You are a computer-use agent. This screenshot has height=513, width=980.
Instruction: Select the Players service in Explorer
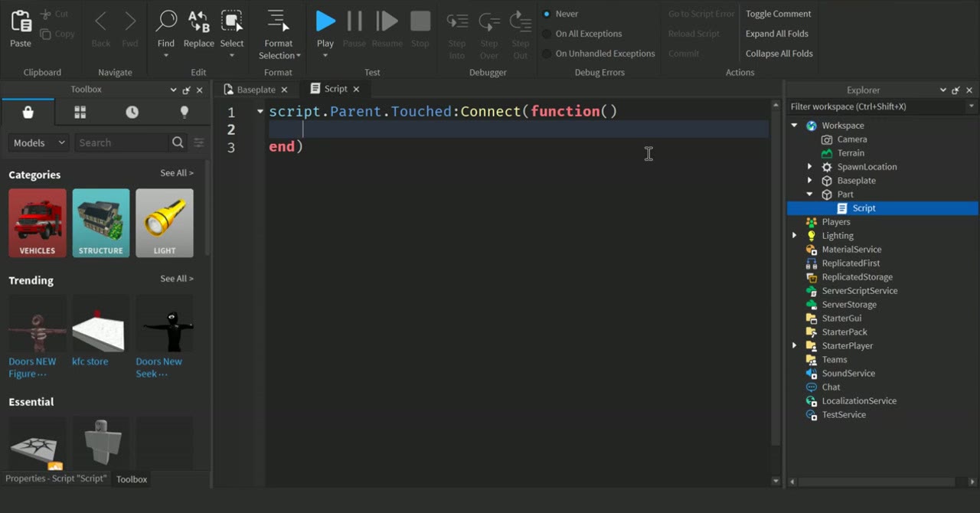836,222
